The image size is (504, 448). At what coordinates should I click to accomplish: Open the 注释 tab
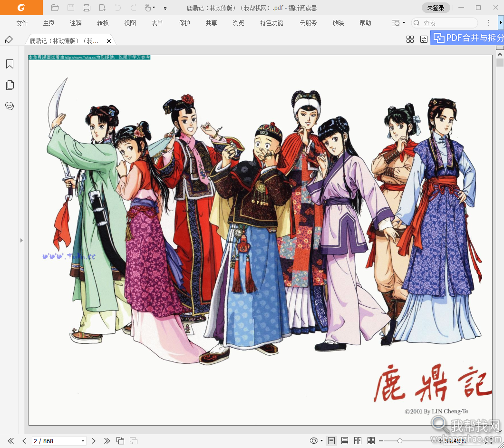76,23
